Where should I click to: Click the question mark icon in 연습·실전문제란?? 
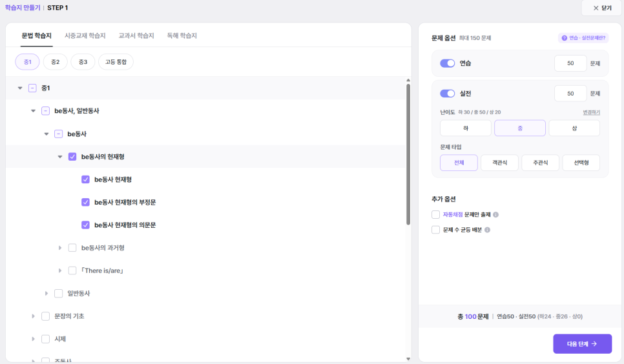tap(564, 38)
